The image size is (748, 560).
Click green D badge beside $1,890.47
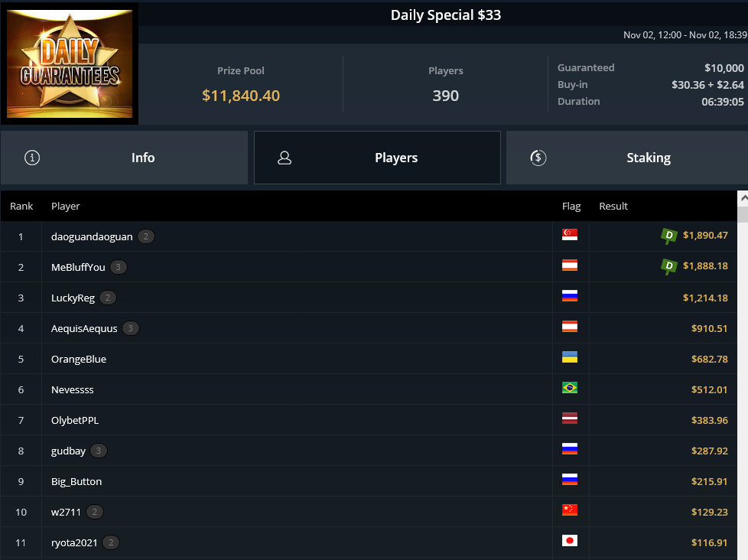point(668,236)
